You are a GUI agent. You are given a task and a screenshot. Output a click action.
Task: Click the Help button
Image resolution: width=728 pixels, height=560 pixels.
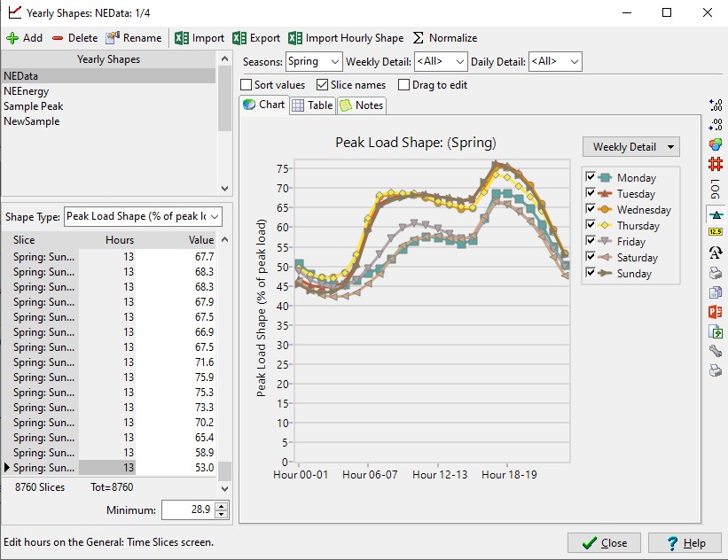tap(685, 543)
